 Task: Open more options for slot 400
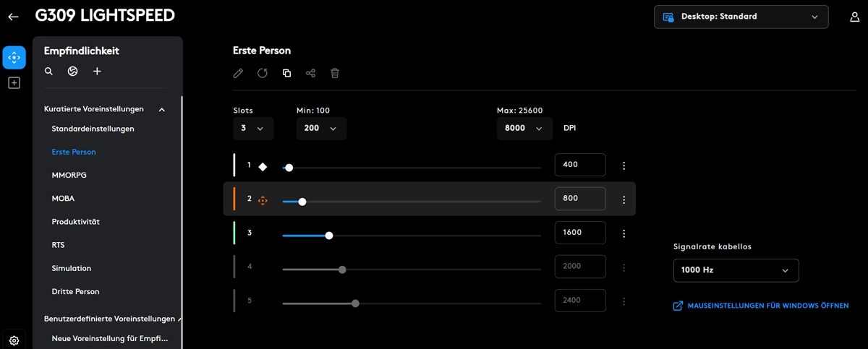pyautogui.click(x=624, y=165)
